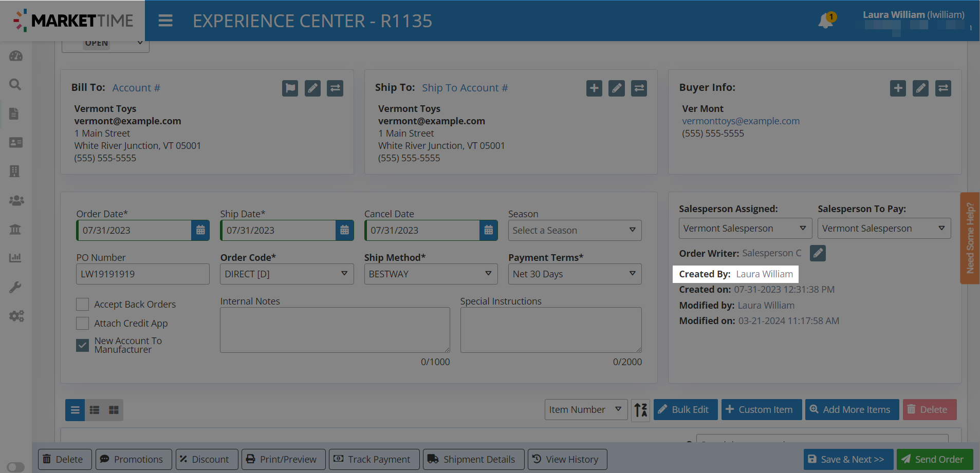
Task: Open the Payment Terms dropdown
Action: click(x=575, y=274)
